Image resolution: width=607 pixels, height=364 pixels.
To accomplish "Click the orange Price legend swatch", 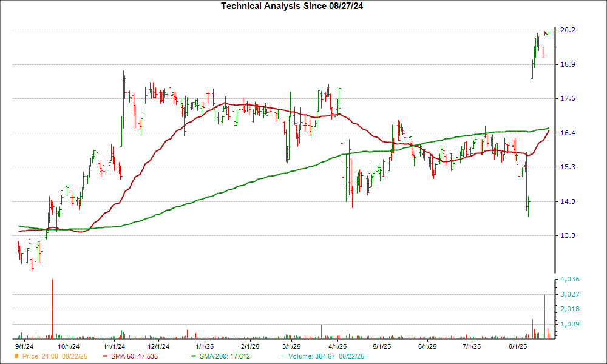I will (16, 356).
